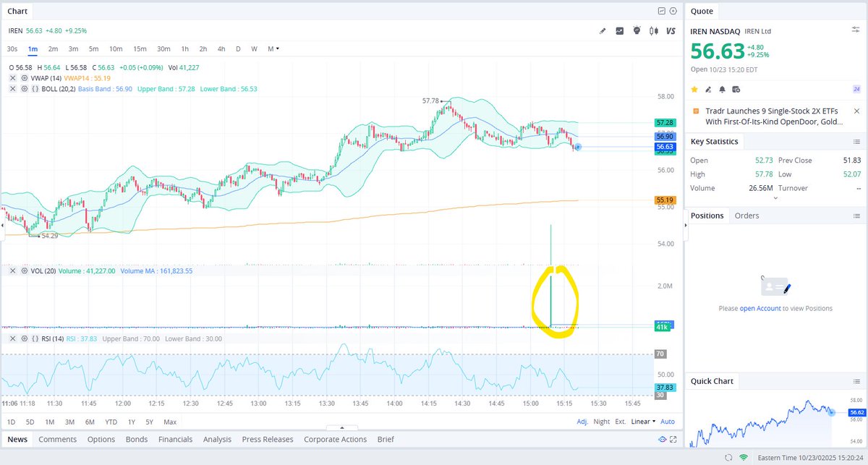This screenshot has width=868, height=465.
Task: Select the Brief tab
Action: tap(386, 439)
